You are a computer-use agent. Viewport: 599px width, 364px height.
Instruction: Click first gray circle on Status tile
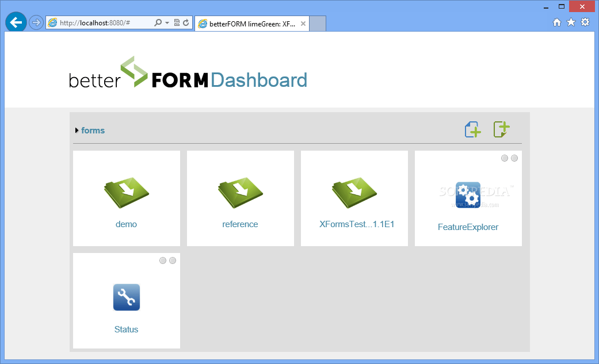(x=163, y=260)
